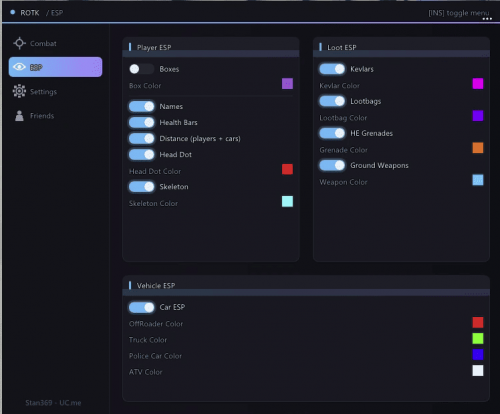500x414 pixels.
Task: Open the Skeleton Color cyan swatch
Action: coord(287,201)
